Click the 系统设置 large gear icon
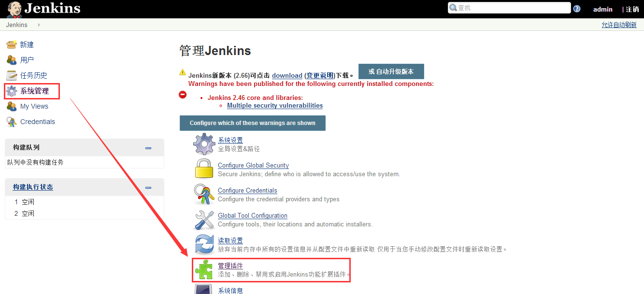The image size is (644, 294). click(204, 144)
